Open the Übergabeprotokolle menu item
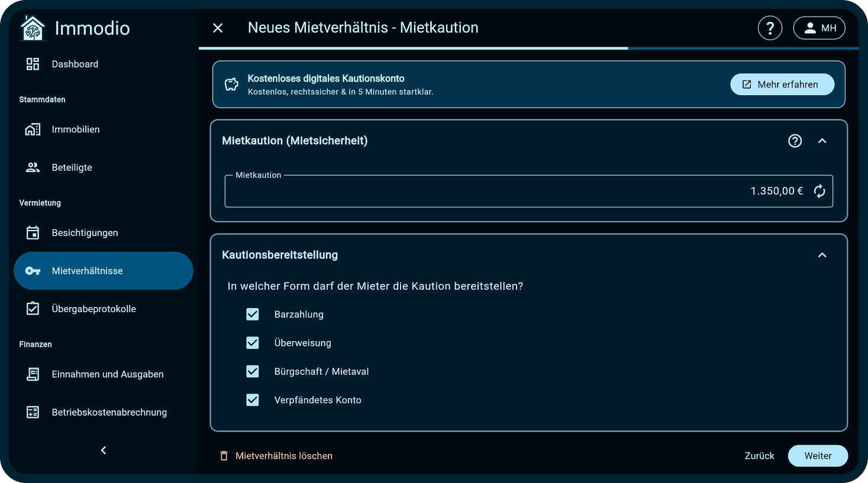This screenshot has height=483, width=868. pos(104,309)
